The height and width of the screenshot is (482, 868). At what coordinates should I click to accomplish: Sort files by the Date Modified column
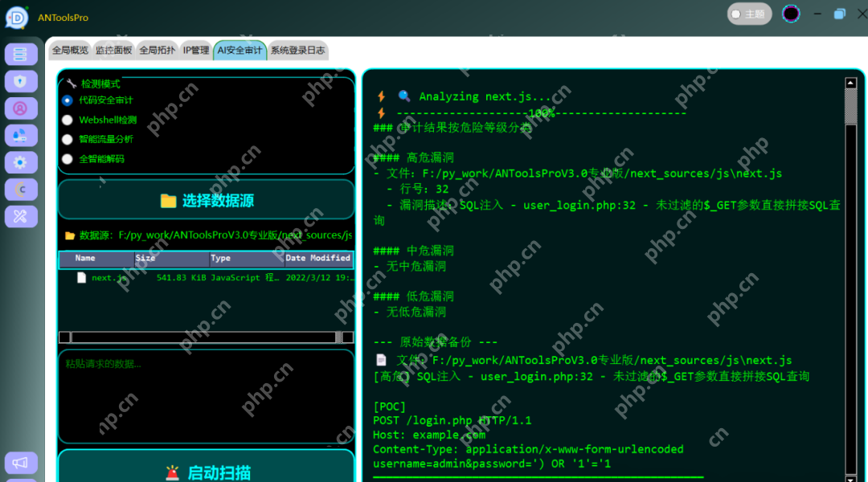point(318,258)
